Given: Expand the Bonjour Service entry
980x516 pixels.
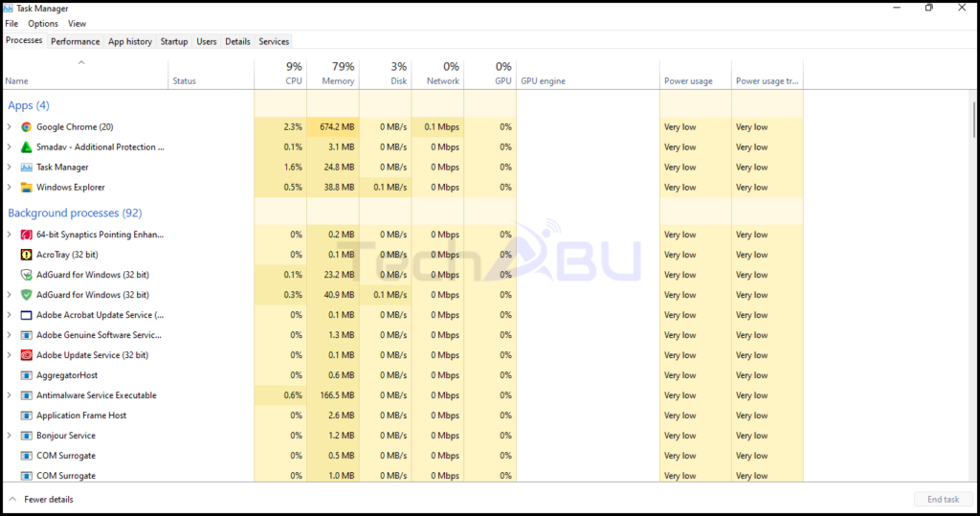Looking at the screenshot, I should point(10,436).
